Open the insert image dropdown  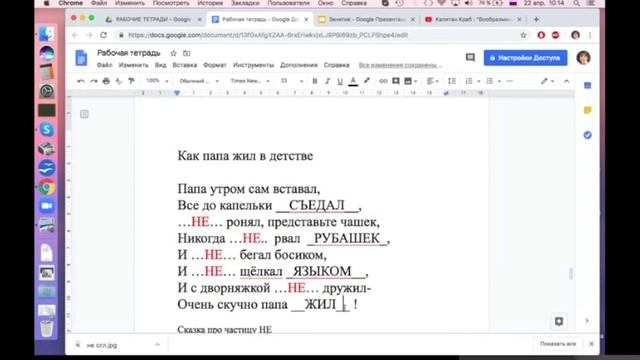click(x=410, y=81)
